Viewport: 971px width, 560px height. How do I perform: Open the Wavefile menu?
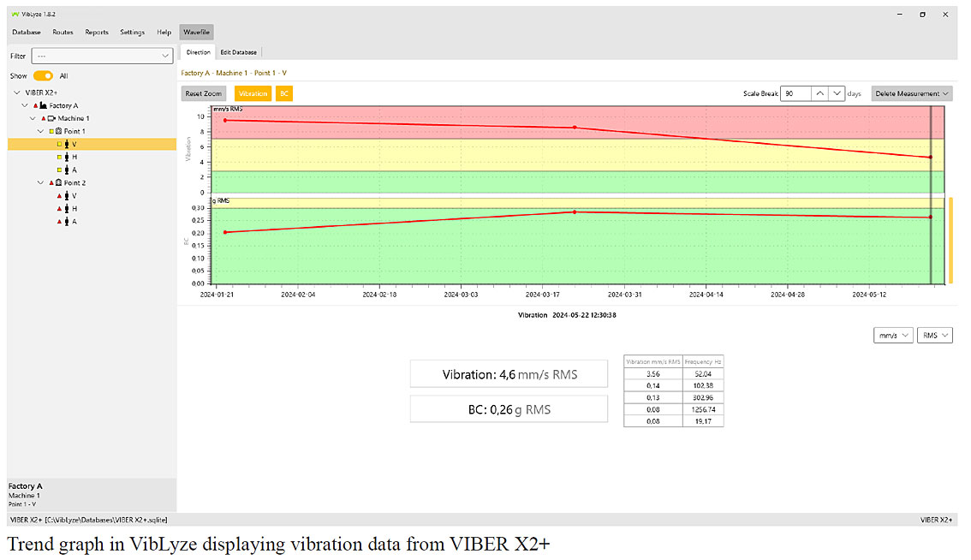coord(196,33)
